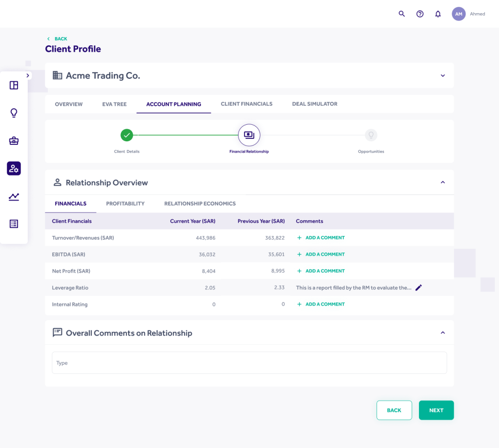The image size is (499, 448).
Task: Open the notifications bell
Action: [x=438, y=14]
